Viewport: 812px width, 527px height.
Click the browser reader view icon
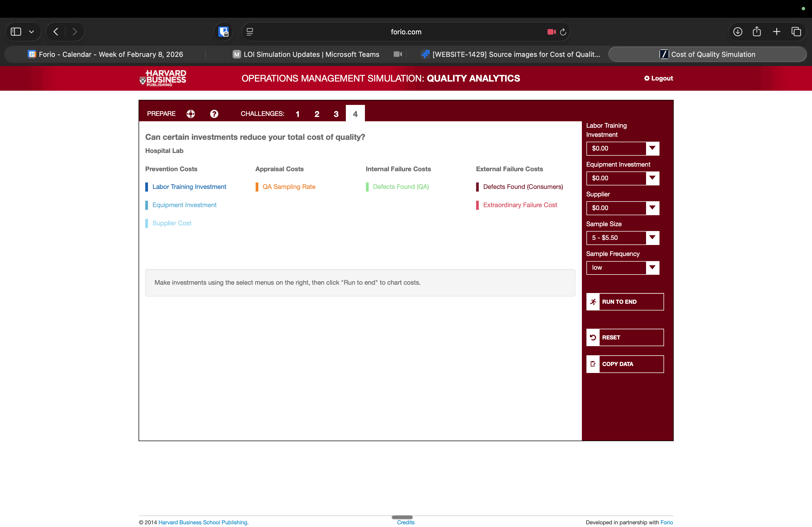click(x=250, y=32)
